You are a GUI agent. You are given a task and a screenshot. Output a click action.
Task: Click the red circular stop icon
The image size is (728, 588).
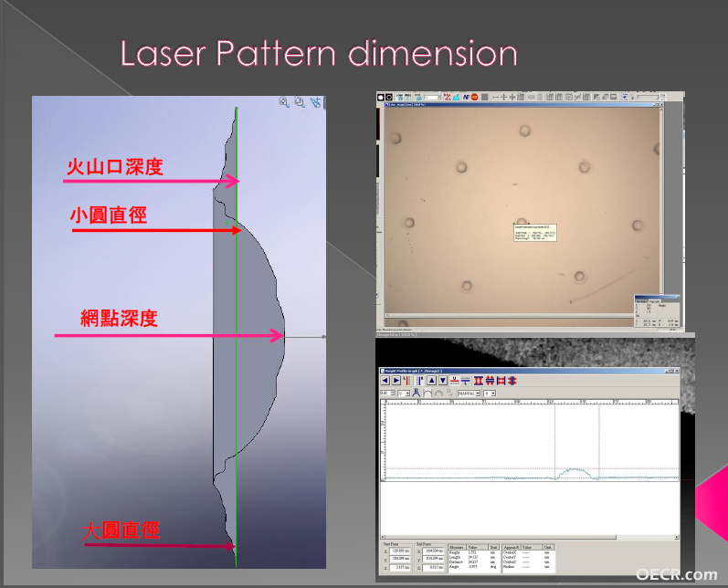coord(474,97)
